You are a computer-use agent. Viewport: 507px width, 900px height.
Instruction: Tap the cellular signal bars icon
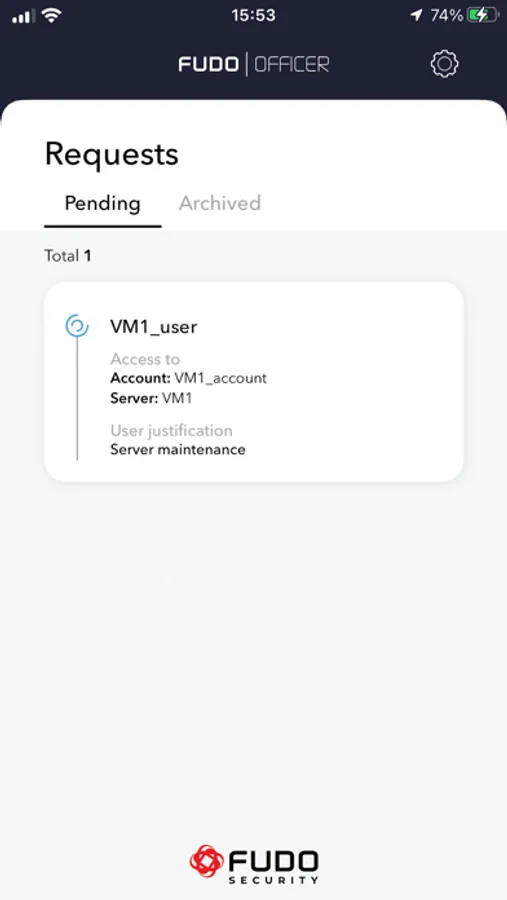[x=24, y=17]
